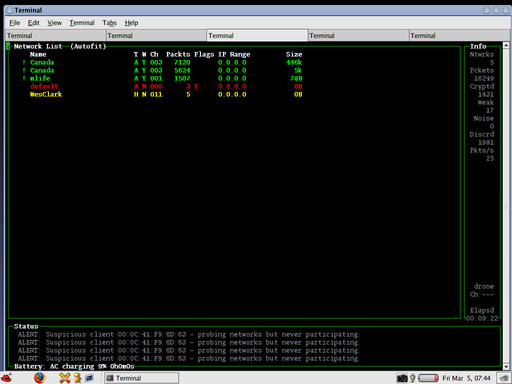Click the Pckets count 16249

point(484,78)
